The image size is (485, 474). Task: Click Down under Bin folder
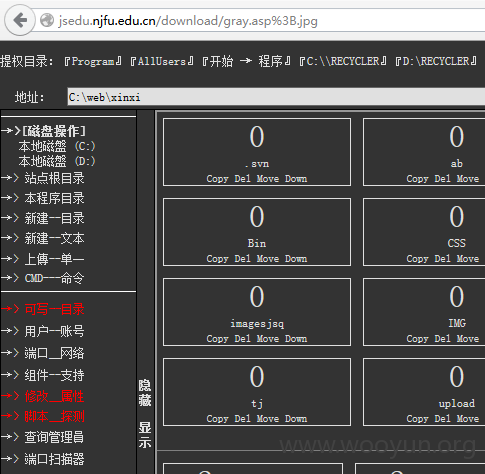click(x=296, y=259)
